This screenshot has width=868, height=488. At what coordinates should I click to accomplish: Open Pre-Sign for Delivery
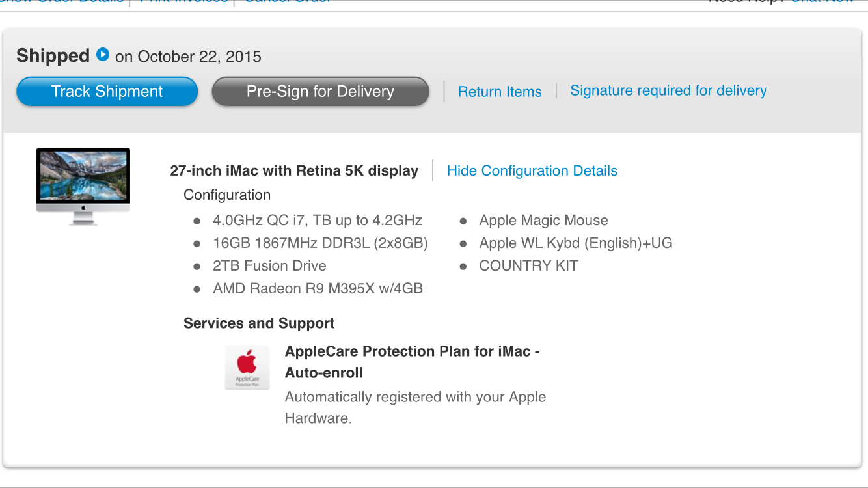[320, 92]
